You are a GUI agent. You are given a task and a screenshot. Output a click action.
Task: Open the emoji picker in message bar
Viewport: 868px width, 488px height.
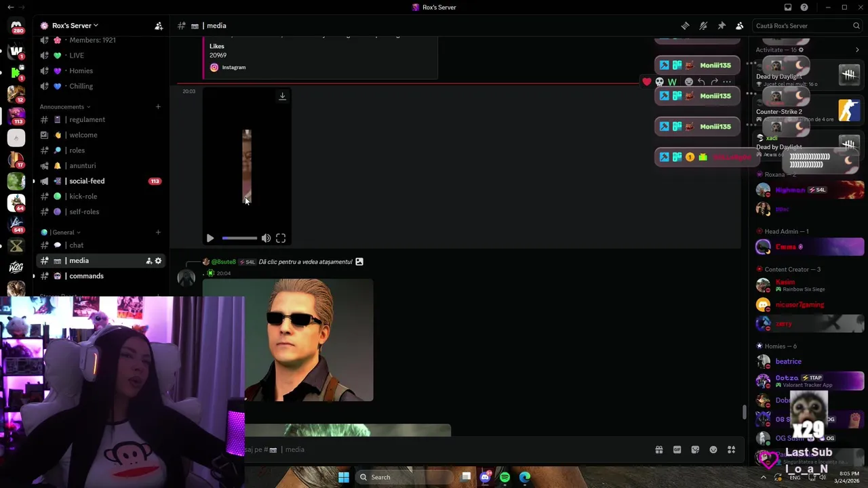click(713, 449)
